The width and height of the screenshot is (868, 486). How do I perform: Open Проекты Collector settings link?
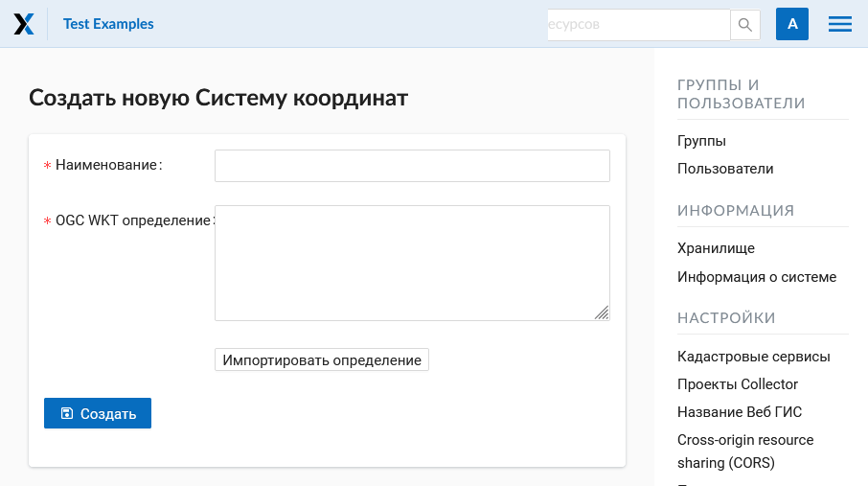738,384
